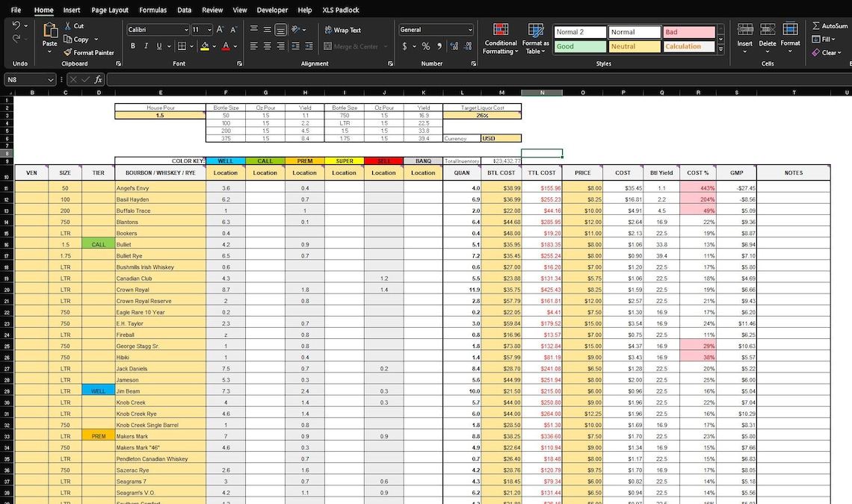Viewport: 852px width, 504px height.
Task: Open the Orientation text angle icon
Action: pos(296,30)
